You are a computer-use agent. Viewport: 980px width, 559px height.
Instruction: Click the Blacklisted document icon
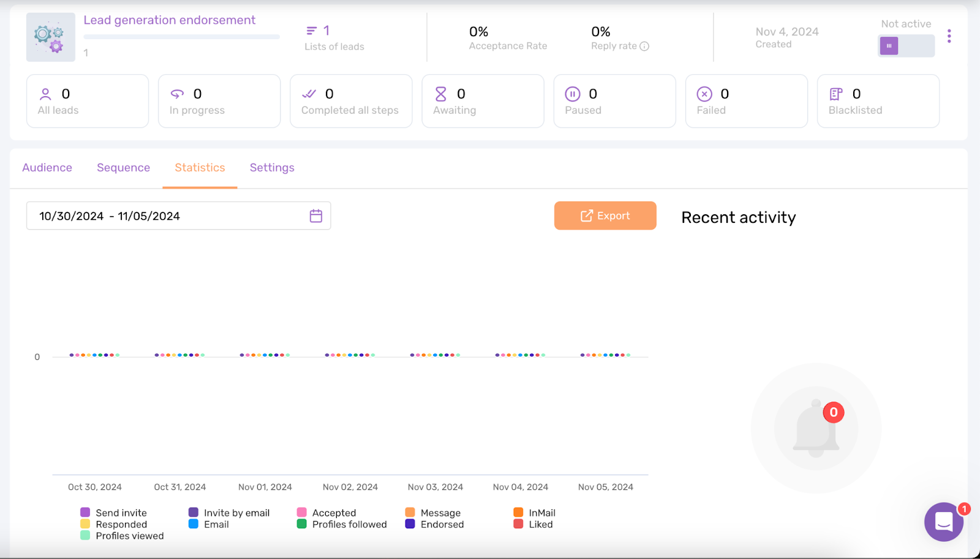835,94
